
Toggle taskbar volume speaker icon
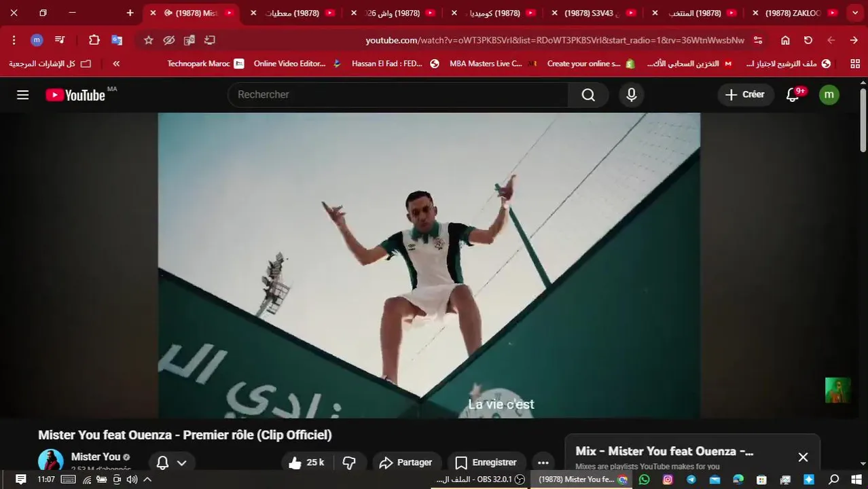[x=132, y=479]
